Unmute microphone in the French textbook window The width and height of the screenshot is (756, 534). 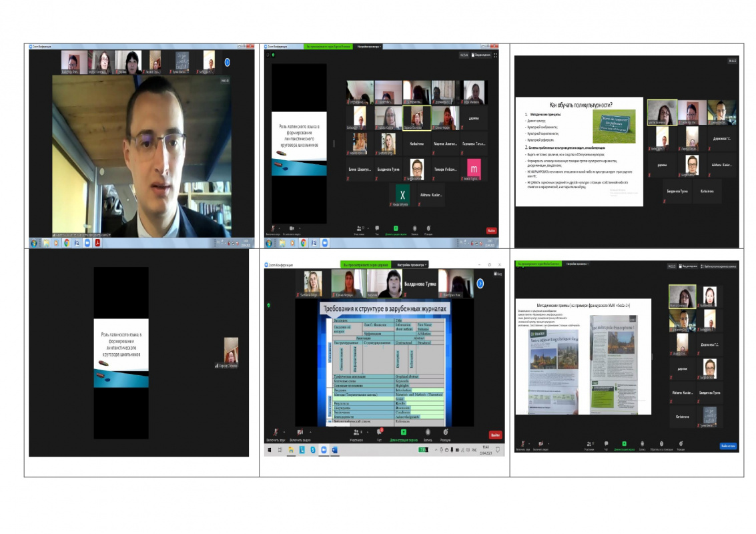click(x=523, y=444)
